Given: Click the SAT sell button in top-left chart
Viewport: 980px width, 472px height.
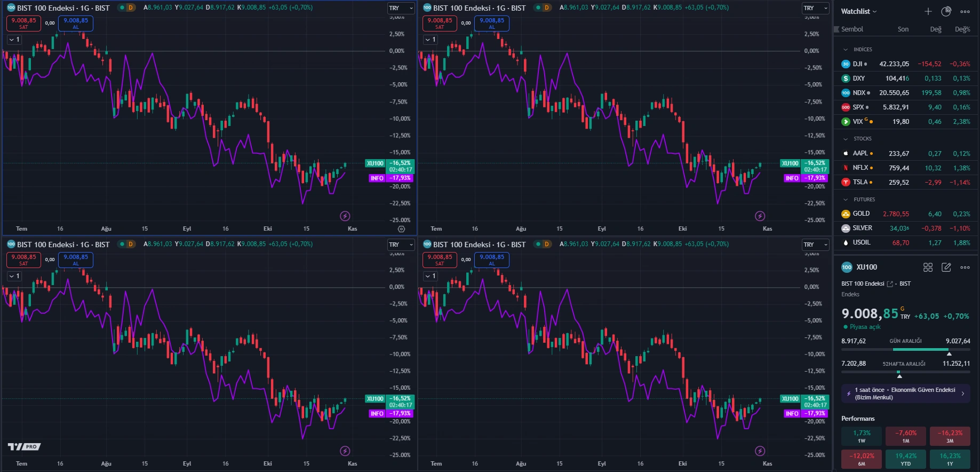Looking at the screenshot, I should [x=23, y=23].
